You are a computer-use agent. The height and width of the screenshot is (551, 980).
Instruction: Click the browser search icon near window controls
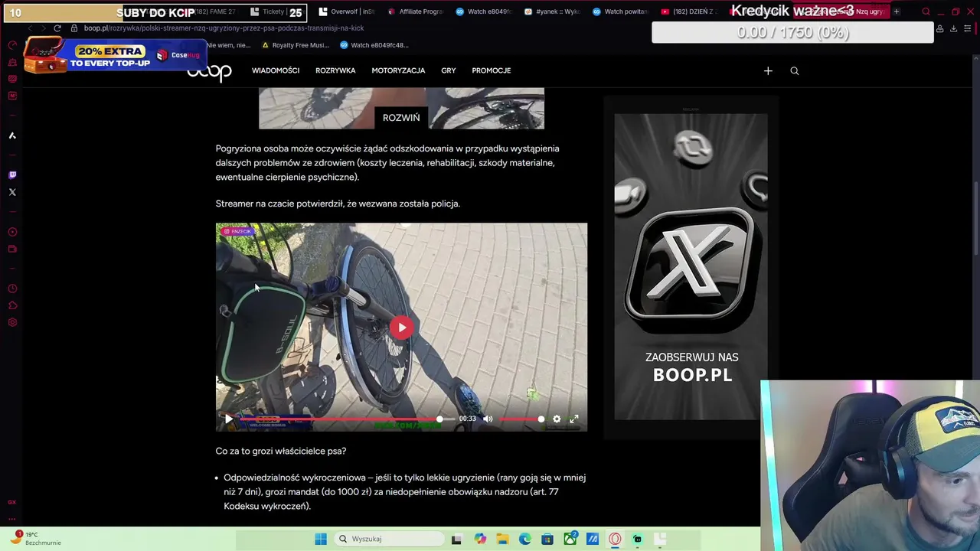(926, 11)
